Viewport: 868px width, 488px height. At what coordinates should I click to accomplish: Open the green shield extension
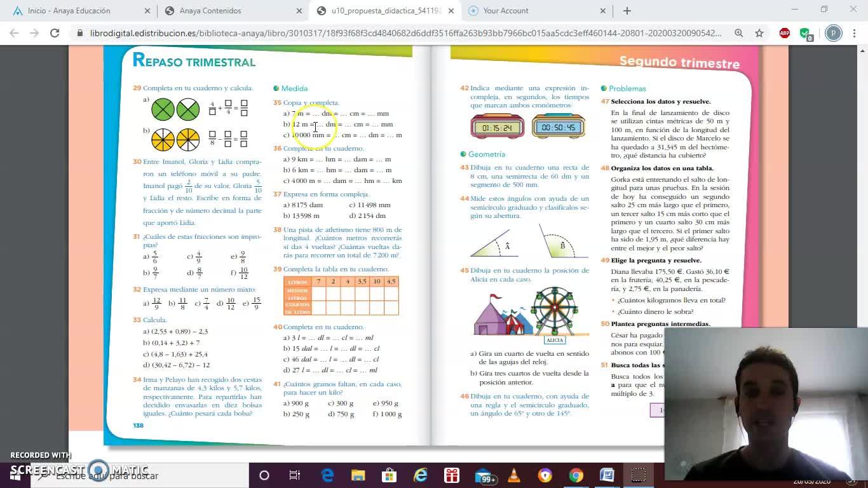coord(805,33)
